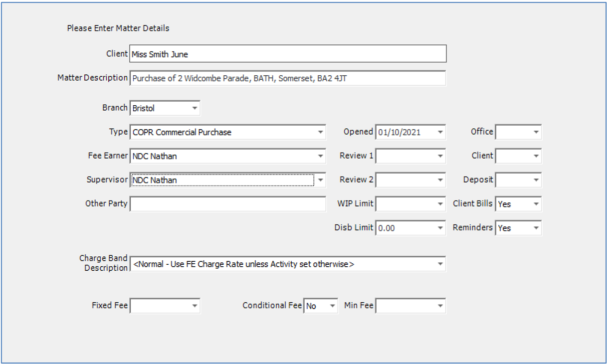Screen dimensions: 607x364
Task: Change the Reminders Yes dropdown
Action: 536,228
